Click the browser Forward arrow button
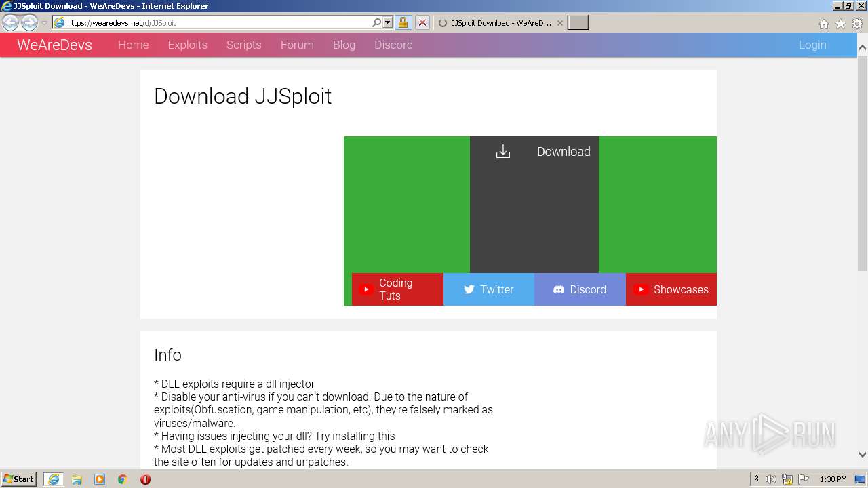Screen dimensions: 868x488 click(x=29, y=22)
